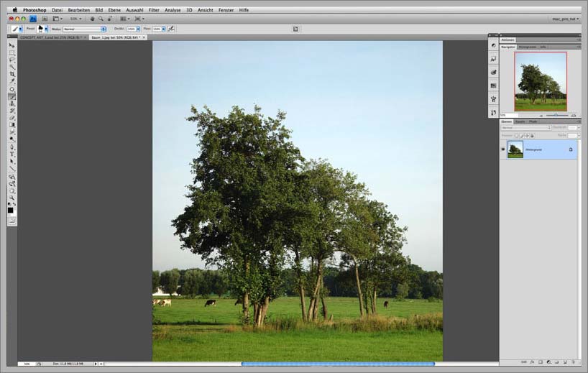Open the status bar info arrow menu
The width and height of the screenshot is (588, 373).
click(x=96, y=364)
